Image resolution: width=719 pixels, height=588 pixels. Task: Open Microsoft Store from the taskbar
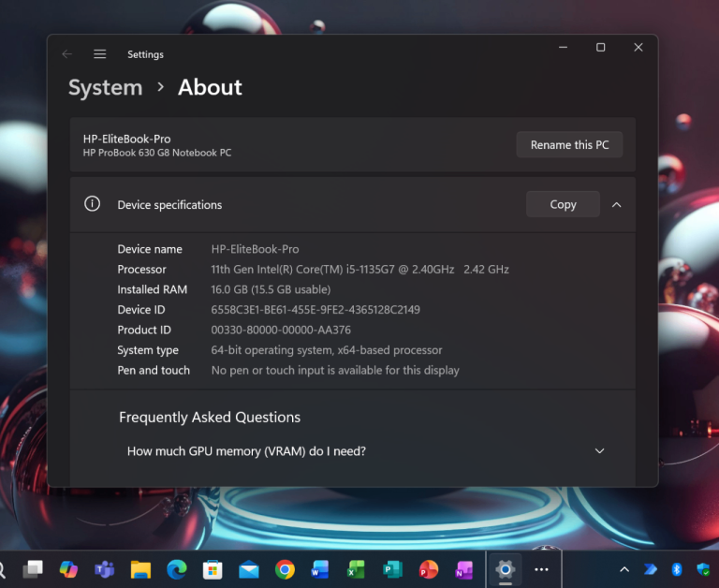[213, 569]
